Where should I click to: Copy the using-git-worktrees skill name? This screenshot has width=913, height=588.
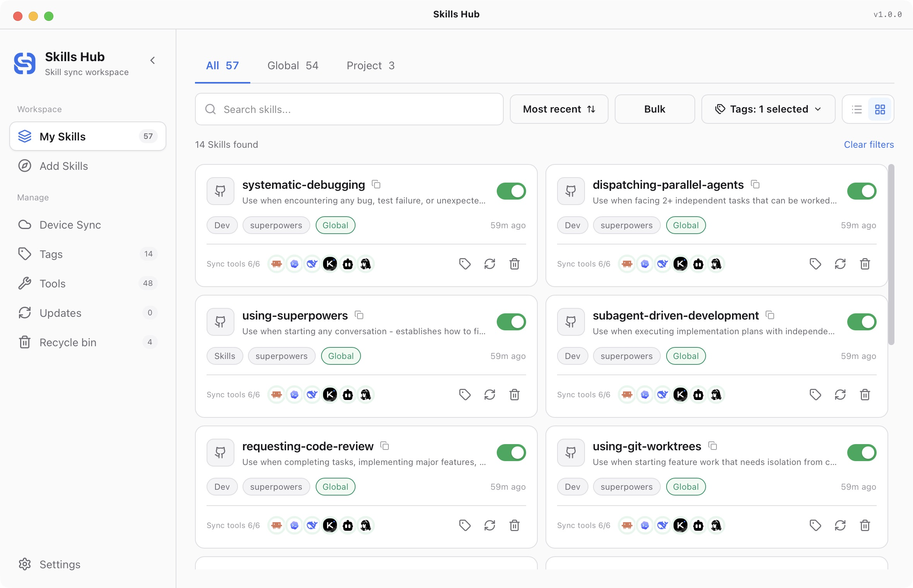[x=713, y=446]
